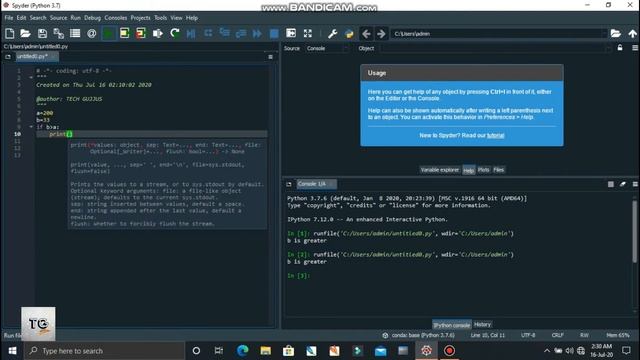Open the Debug menu
640x360 pixels.
[x=92, y=18]
